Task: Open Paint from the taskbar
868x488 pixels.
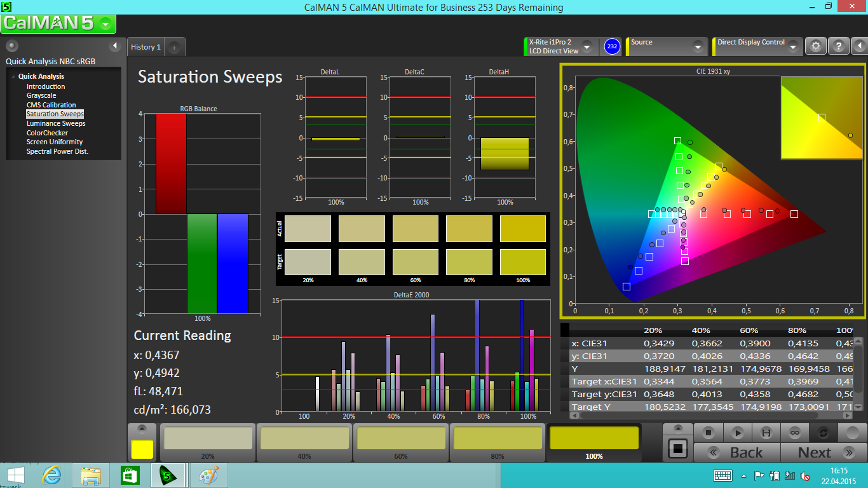Action: pos(208,475)
